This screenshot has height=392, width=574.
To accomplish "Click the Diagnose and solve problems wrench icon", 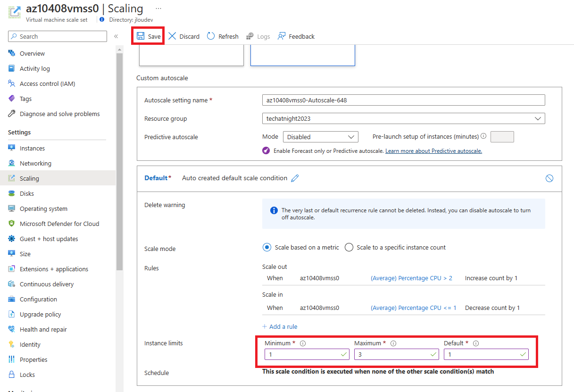I will point(12,114).
